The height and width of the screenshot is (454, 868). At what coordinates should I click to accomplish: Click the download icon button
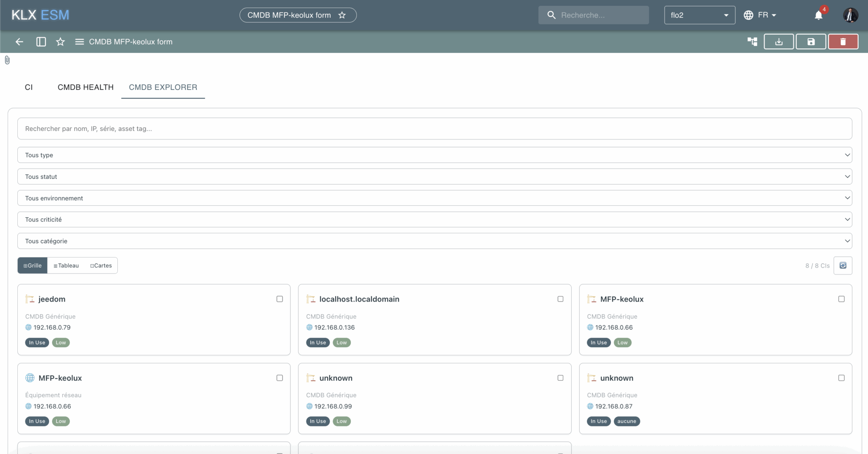coord(779,42)
